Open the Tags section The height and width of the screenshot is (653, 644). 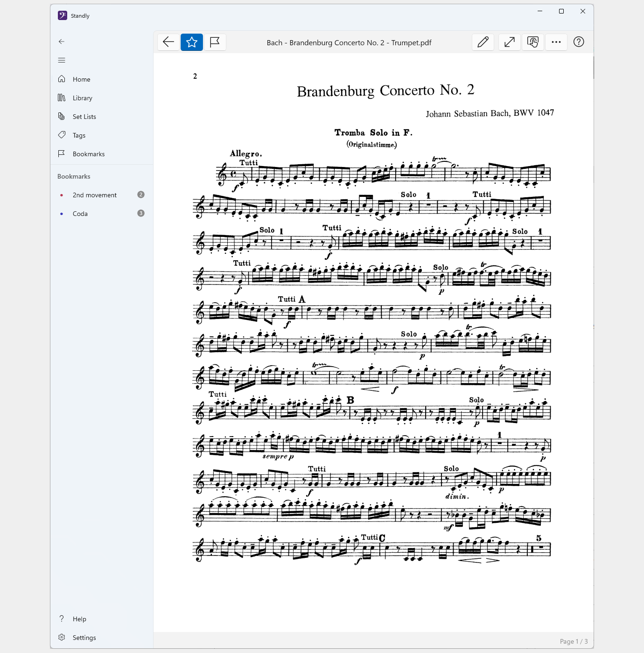pyautogui.click(x=102, y=135)
